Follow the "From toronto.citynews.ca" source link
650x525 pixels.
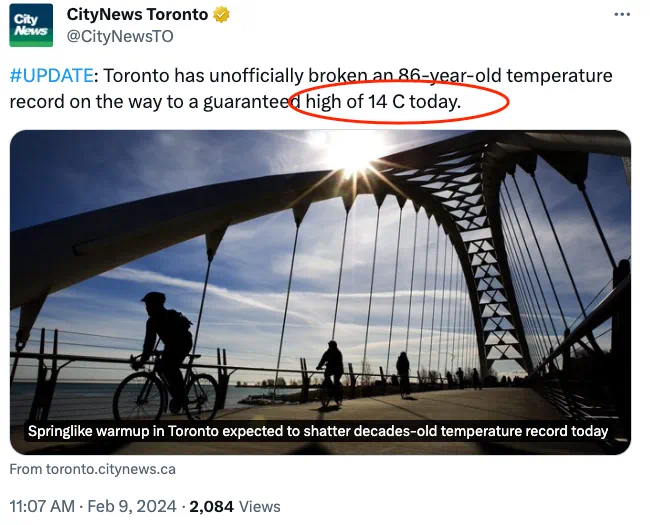(x=92, y=469)
